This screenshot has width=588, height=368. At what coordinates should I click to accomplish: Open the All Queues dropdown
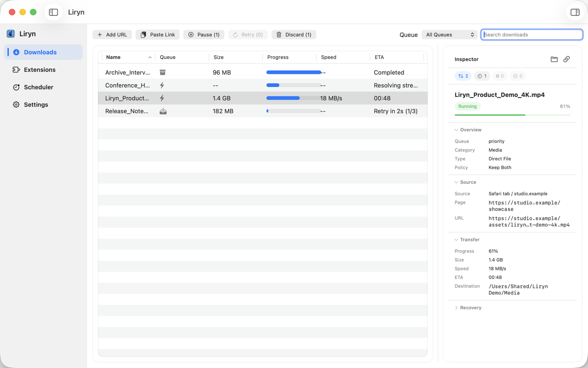(450, 34)
